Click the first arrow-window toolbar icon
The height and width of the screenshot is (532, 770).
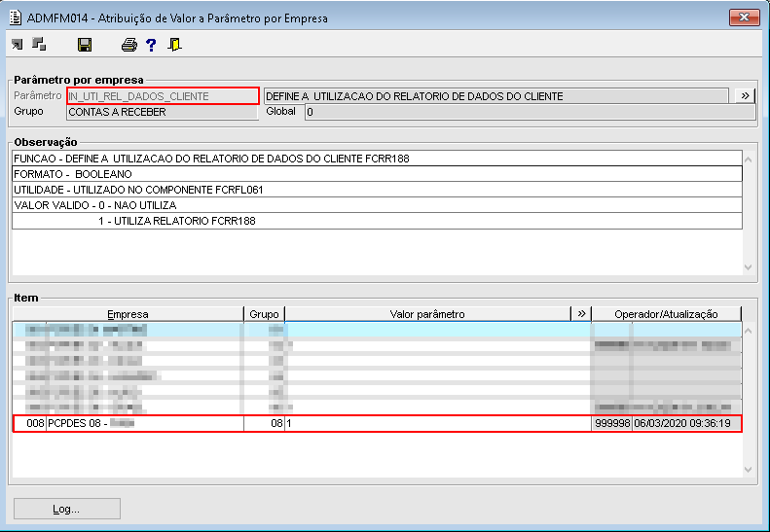pyautogui.click(x=17, y=45)
